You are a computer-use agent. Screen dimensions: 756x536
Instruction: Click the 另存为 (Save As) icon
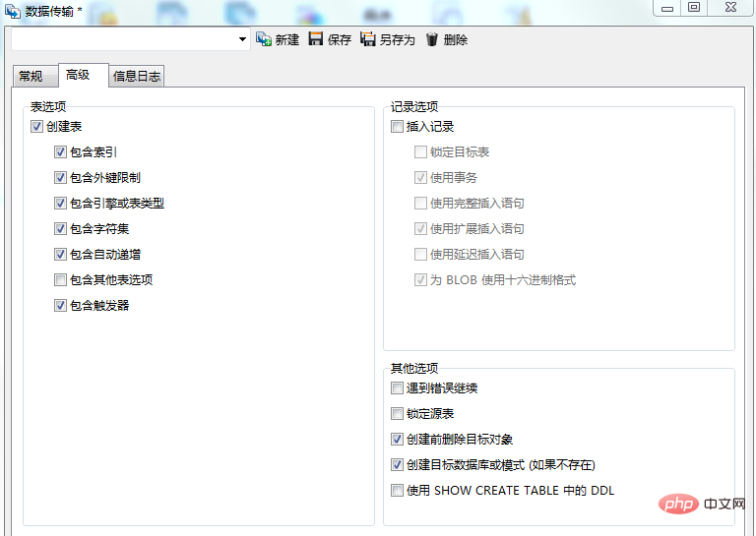368,39
